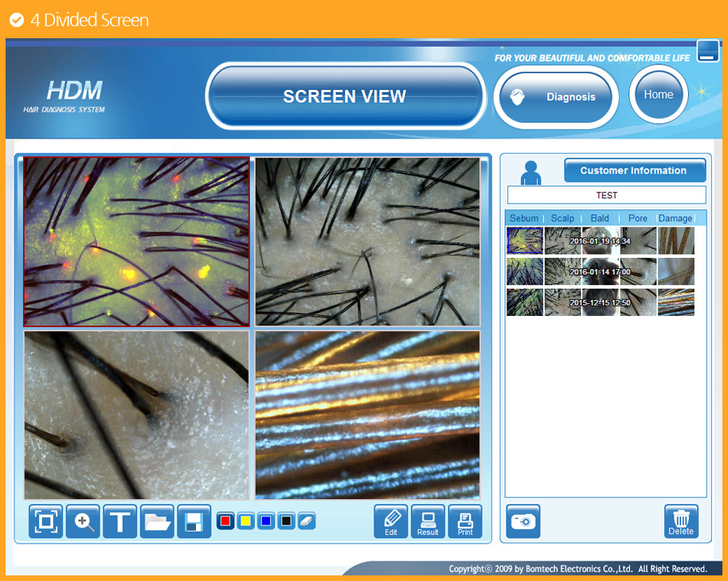Image resolution: width=728 pixels, height=581 pixels.
Task: Click the full screen view icon
Action: [46, 522]
